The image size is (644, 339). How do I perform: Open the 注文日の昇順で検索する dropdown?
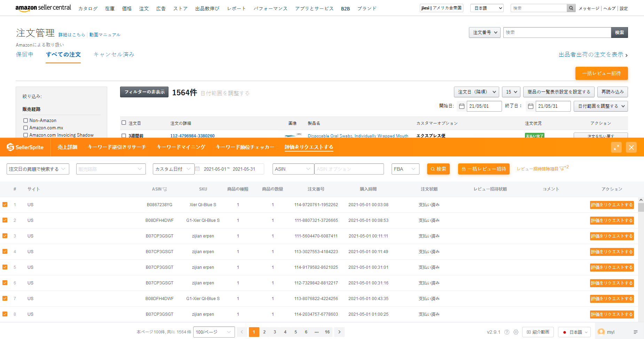pos(38,169)
